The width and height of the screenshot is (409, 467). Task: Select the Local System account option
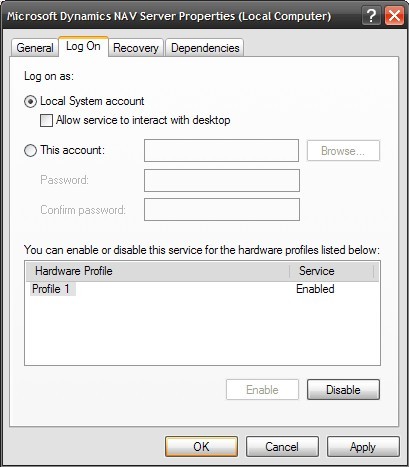pos(30,102)
